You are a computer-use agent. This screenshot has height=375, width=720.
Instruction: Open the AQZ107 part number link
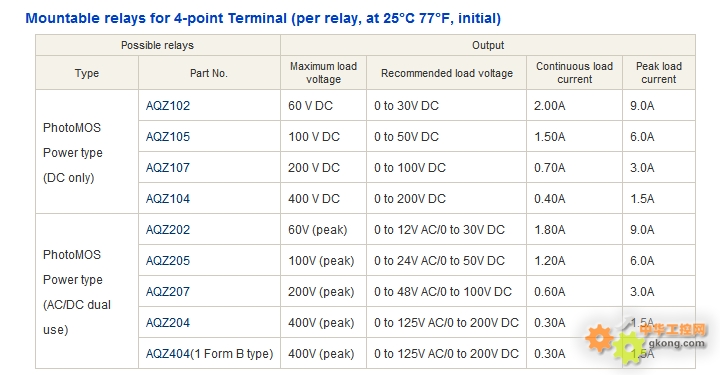(x=168, y=168)
